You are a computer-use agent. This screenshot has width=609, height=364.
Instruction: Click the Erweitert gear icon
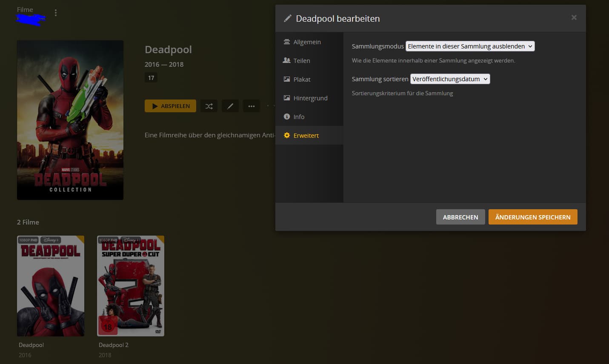[x=287, y=135]
